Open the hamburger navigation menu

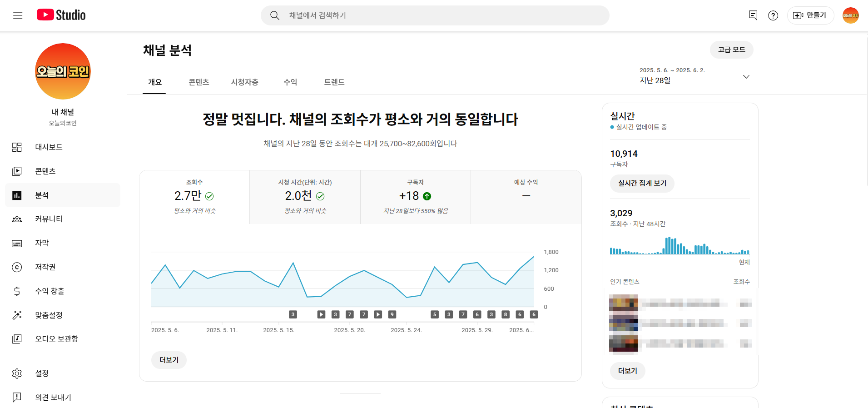[18, 15]
